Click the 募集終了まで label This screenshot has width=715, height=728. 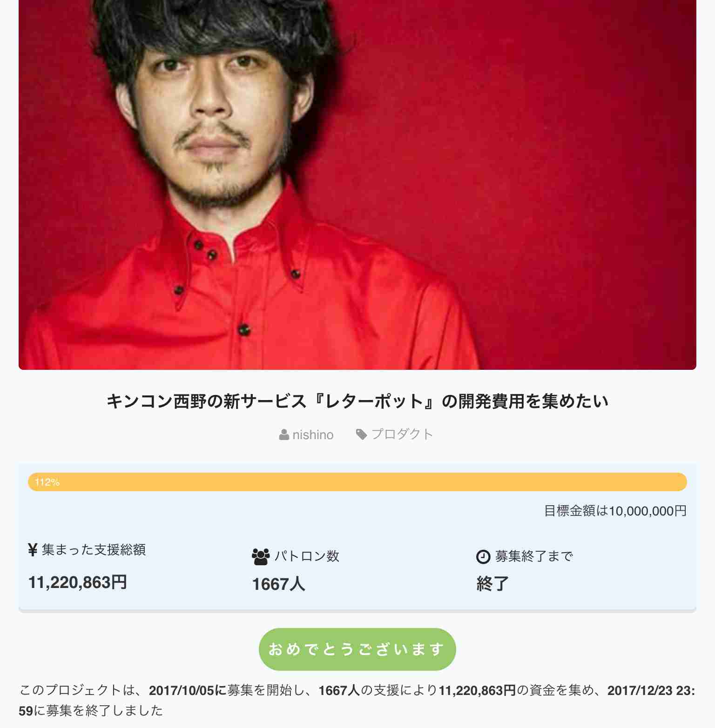[x=534, y=556]
